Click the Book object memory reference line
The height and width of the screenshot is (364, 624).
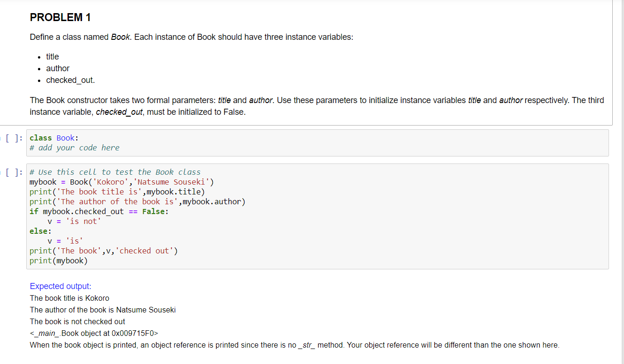tap(94, 333)
